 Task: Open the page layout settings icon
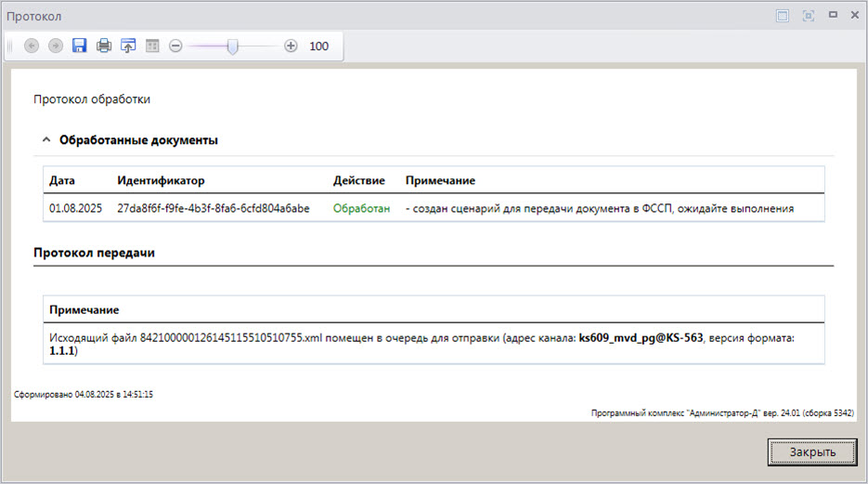(152, 46)
